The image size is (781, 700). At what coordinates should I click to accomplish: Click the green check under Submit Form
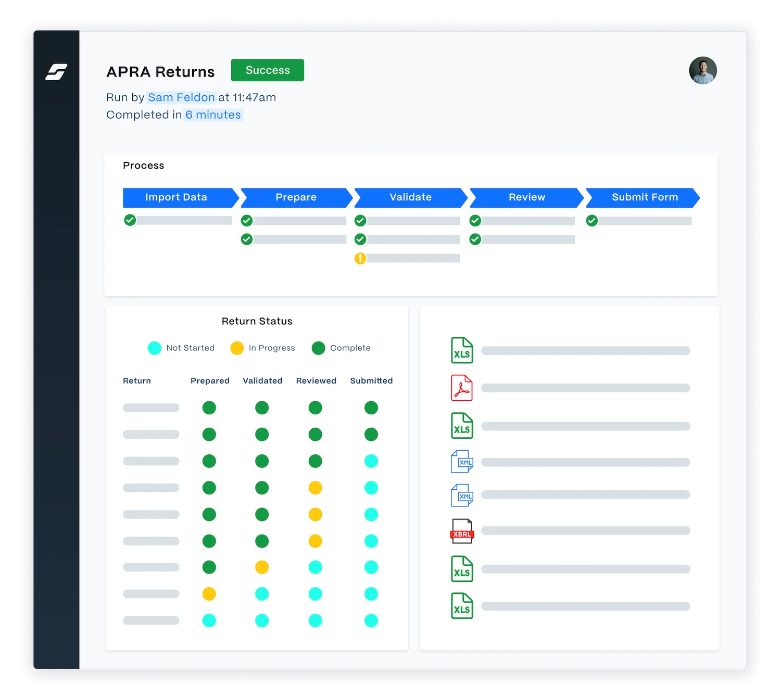(592, 221)
